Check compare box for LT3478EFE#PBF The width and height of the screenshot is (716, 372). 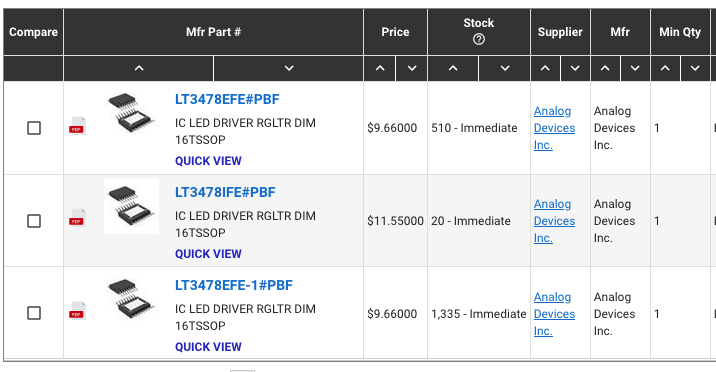point(34,128)
